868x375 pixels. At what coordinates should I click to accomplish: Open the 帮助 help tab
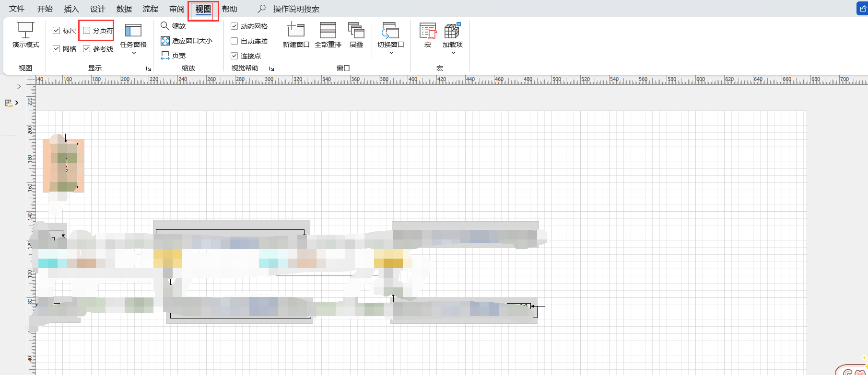point(230,9)
